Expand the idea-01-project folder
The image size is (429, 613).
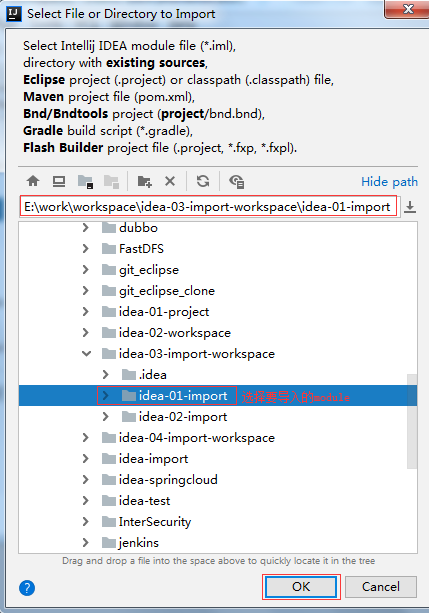pos(86,312)
